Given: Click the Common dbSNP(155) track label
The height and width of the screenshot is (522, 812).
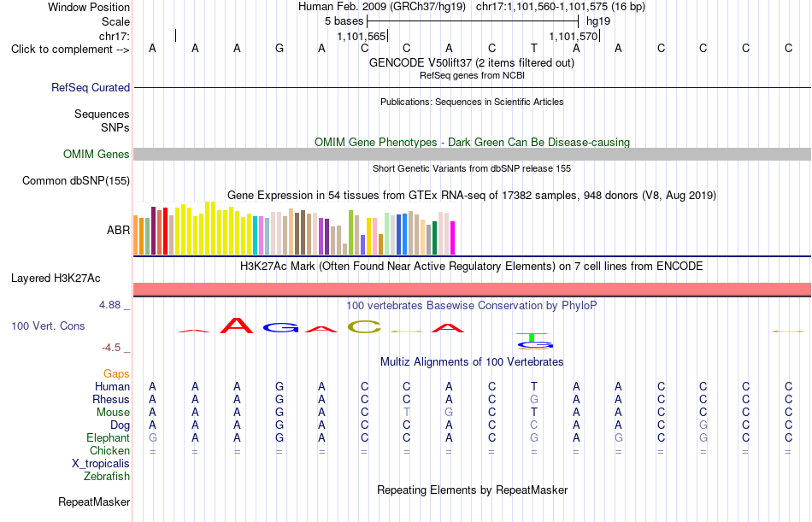Looking at the screenshot, I should 76,181.
